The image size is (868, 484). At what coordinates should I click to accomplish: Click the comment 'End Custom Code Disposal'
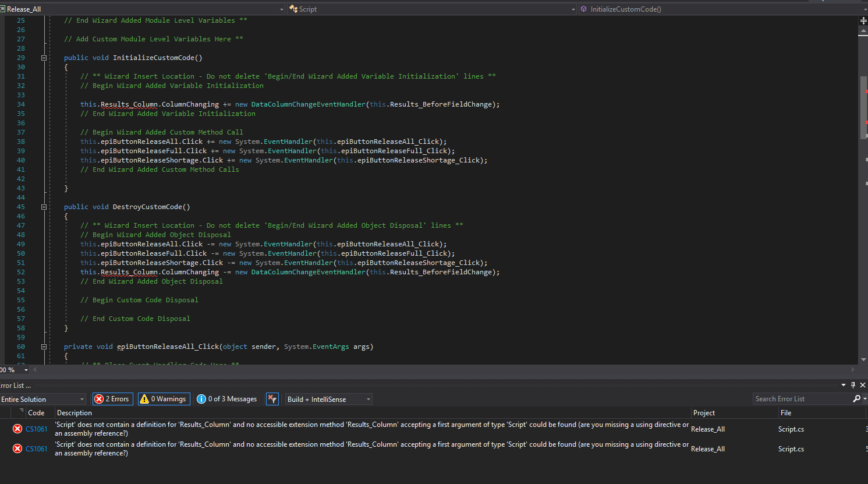click(x=135, y=319)
